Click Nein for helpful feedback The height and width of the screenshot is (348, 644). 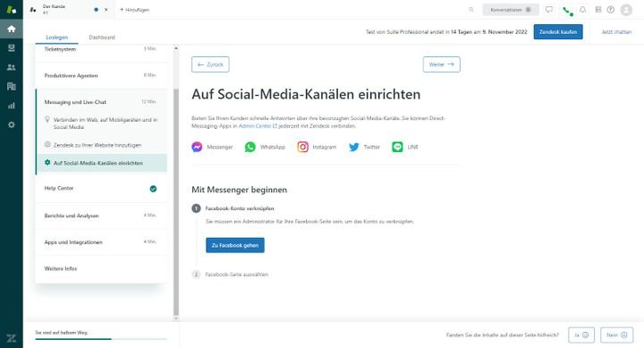tap(616, 335)
